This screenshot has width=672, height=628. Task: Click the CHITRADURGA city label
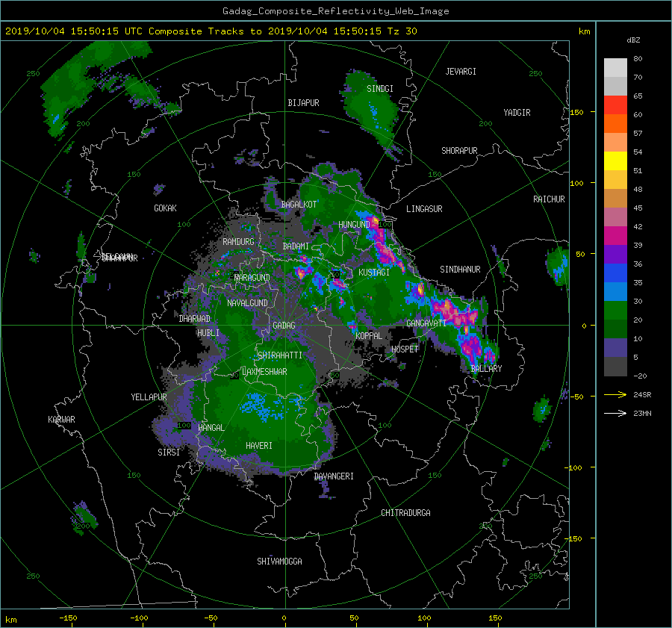click(405, 513)
